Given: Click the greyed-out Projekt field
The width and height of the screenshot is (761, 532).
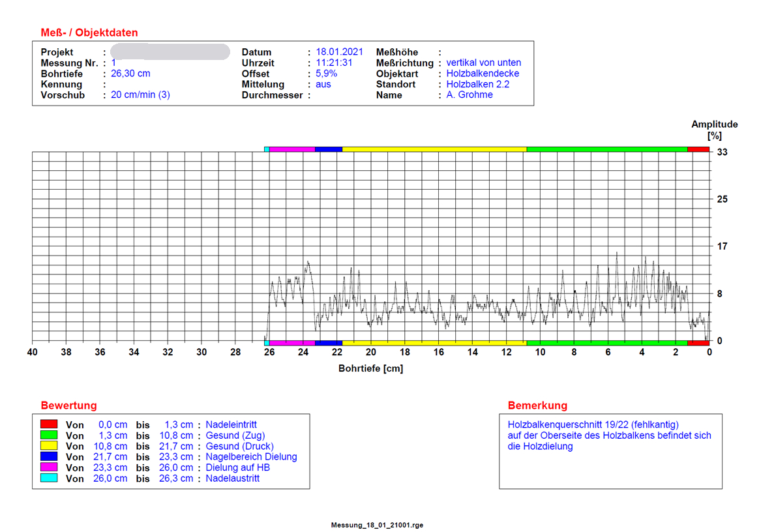Looking at the screenshot, I should 170,52.
